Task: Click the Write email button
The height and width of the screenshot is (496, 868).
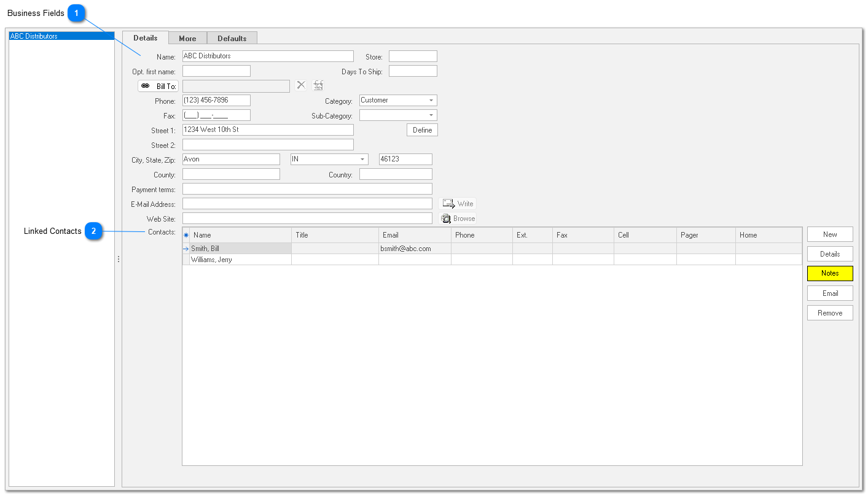Action: click(458, 204)
